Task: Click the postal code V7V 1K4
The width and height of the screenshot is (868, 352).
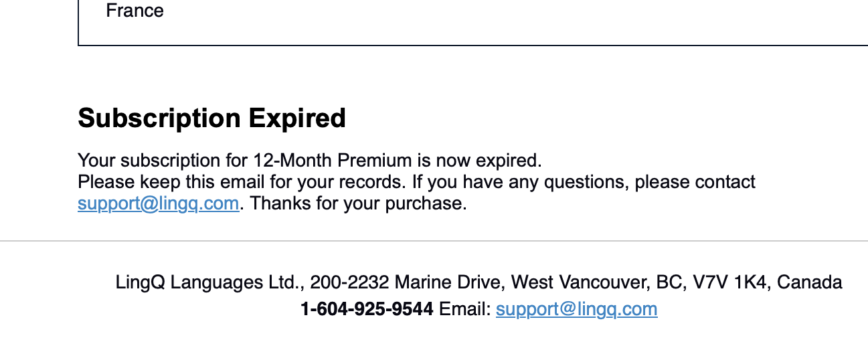Action: point(731,282)
